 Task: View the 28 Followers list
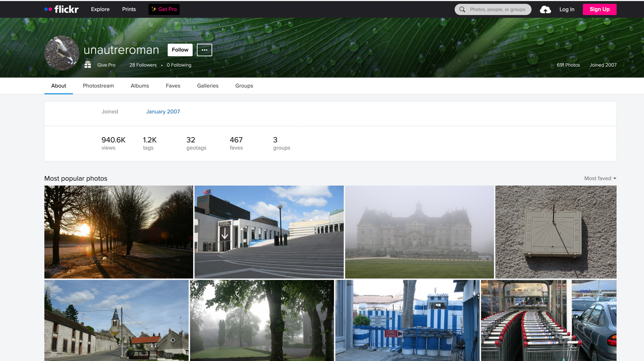tap(143, 65)
